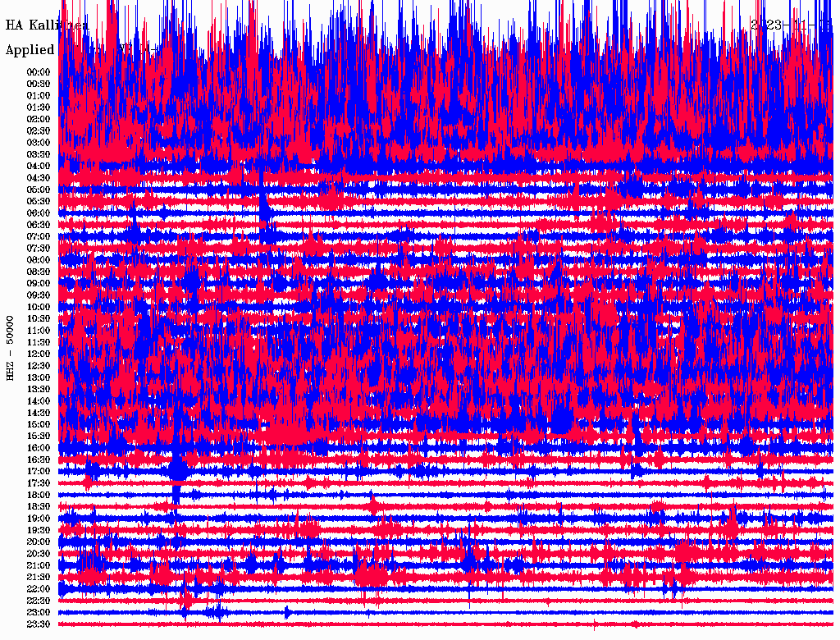
Task: Click the 11:00 time label
Action: tap(39, 331)
